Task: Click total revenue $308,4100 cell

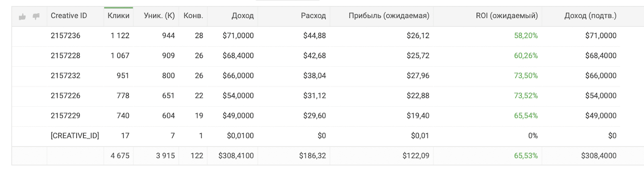Action: (x=236, y=156)
